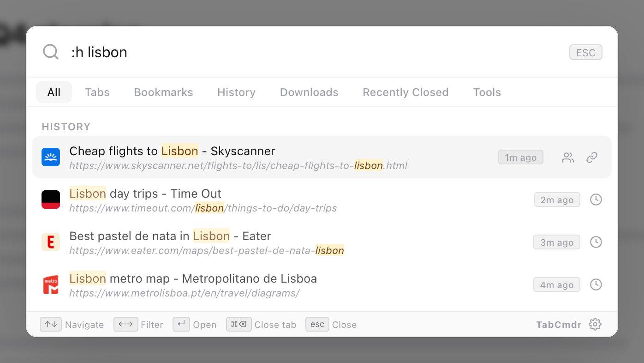
Task: Switch to the Tabs filter
Action: click(97, 92)
